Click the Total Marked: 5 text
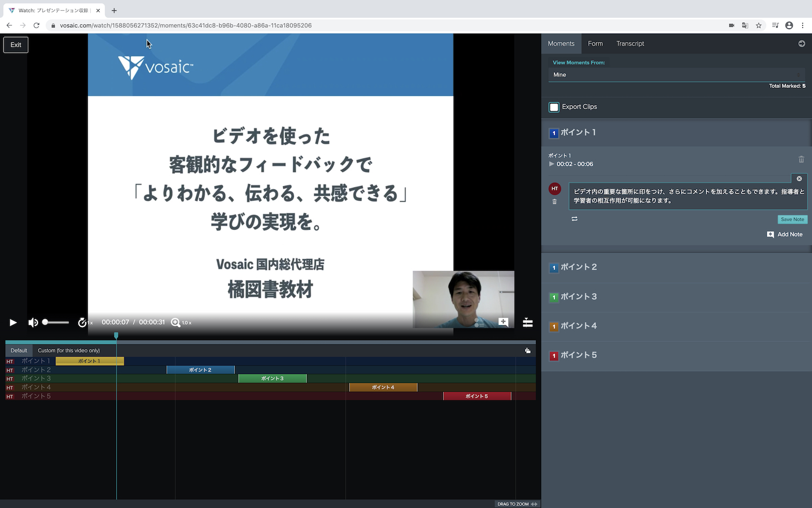Viewport: 812px width, 508px height. [x=787, y=86]
